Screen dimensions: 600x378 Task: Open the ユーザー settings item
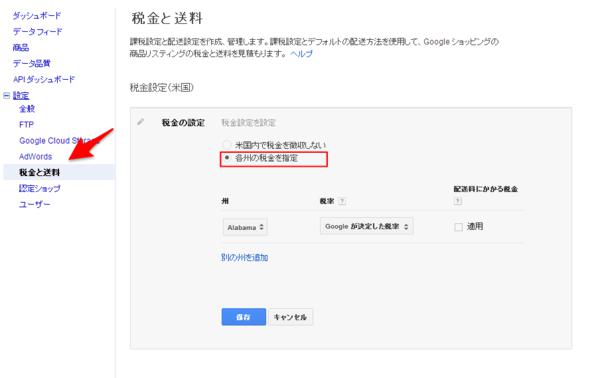pyautogui.click(x=34, y=204)
